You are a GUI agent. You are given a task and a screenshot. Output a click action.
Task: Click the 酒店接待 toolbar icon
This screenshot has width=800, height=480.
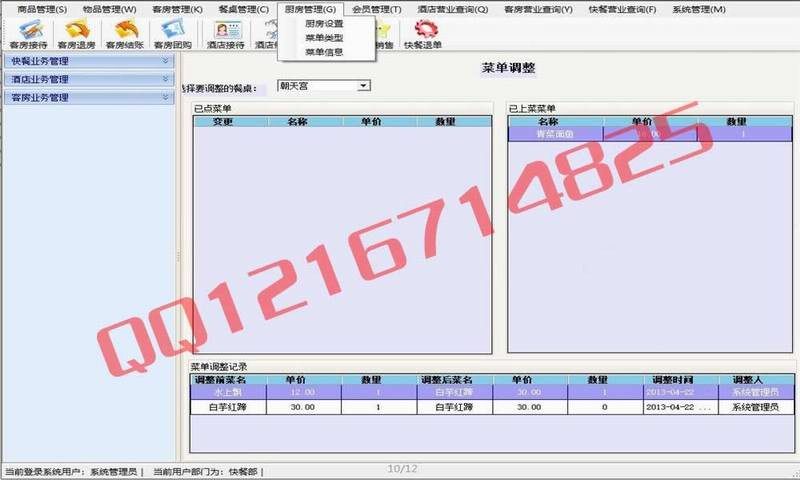click(226, 34)
